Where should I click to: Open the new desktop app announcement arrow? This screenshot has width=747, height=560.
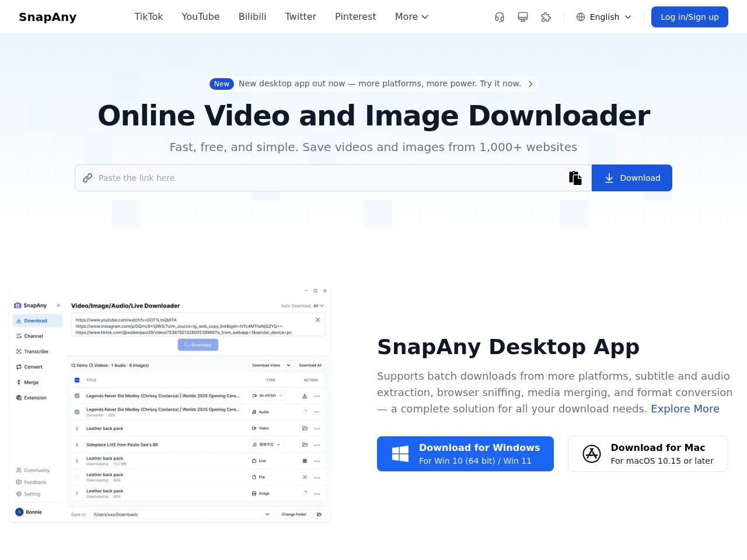click(x=530, y=84)
